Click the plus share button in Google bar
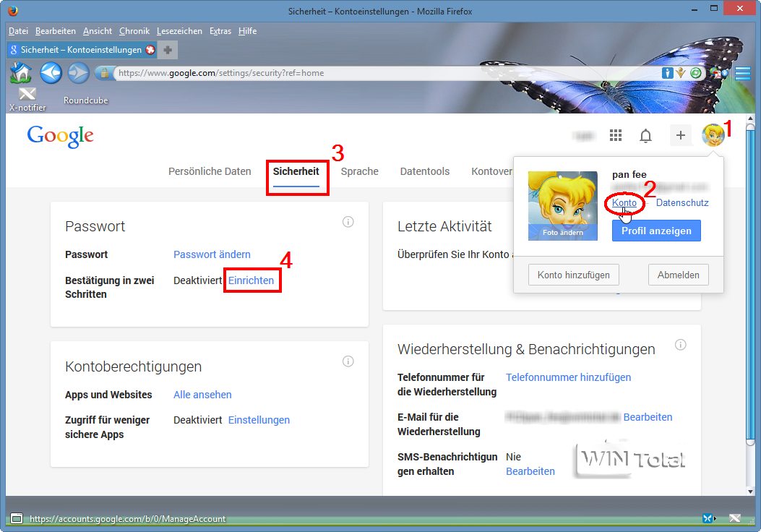The width and height of the screenshot is (761, 532). coord(681,135)
